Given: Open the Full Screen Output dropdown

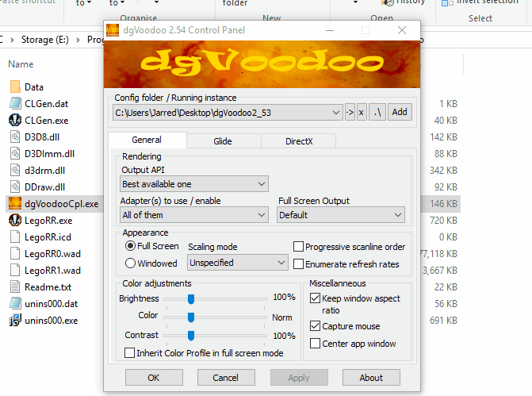Looking at the screenshot, I should coord(341,215).
